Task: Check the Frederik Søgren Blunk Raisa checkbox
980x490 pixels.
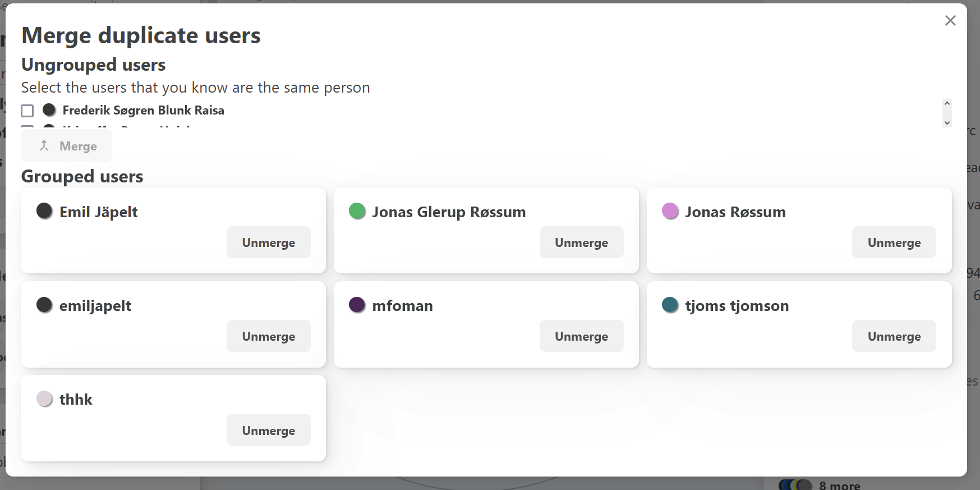Action: [x=27, y=111]
